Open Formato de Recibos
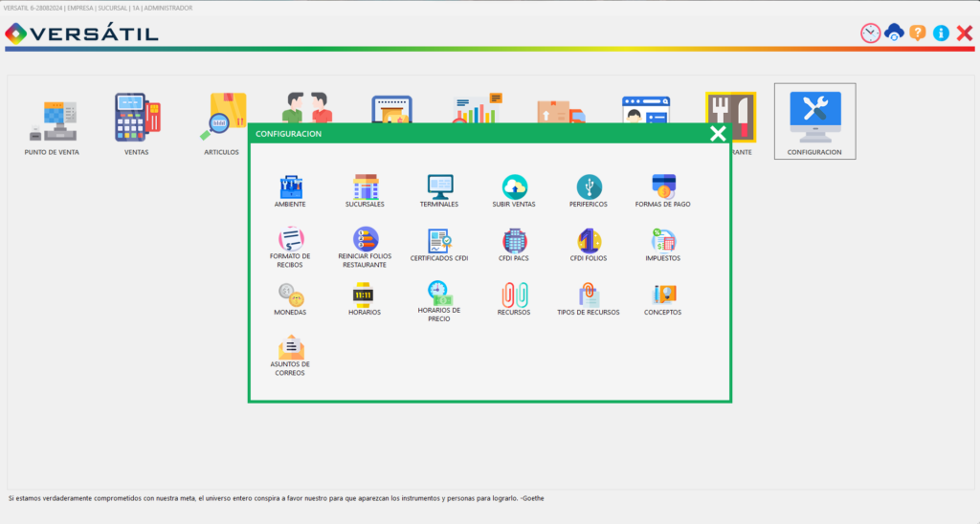 pos(290,248)
